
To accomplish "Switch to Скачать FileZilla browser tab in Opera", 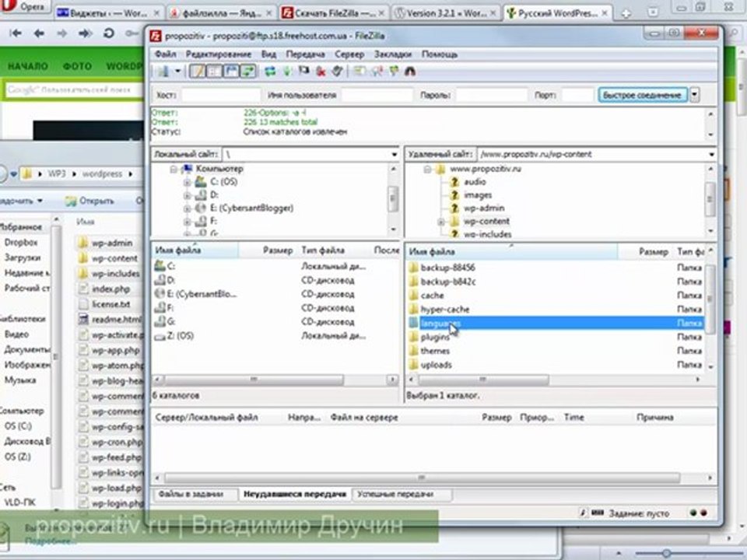I will pyautogui.click(x=334, y=13).
